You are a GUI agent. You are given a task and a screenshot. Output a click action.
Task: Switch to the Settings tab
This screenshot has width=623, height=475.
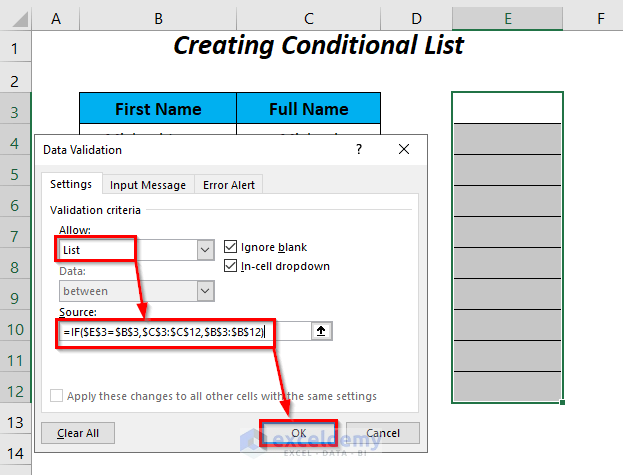coord(71,184)
